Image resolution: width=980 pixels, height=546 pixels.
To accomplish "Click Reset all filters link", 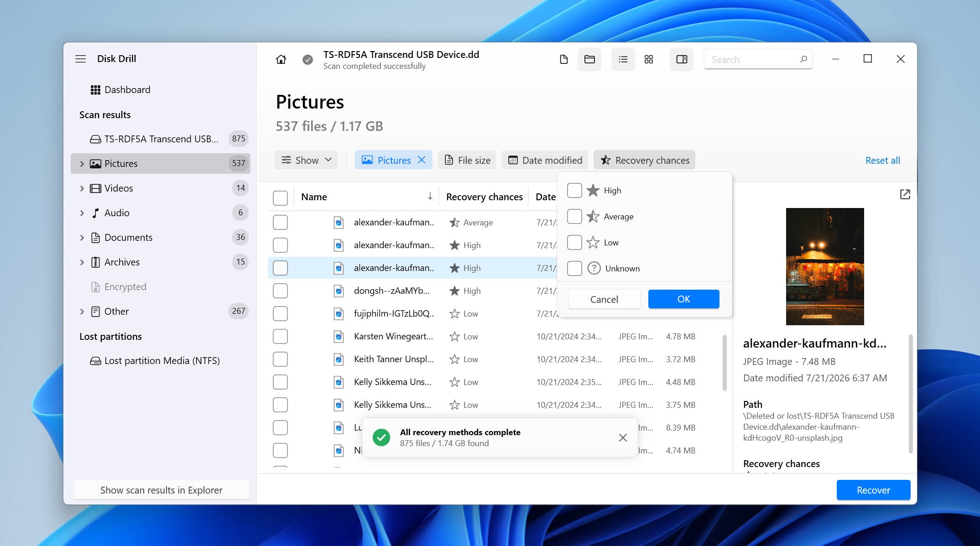I will pos(882,160).
